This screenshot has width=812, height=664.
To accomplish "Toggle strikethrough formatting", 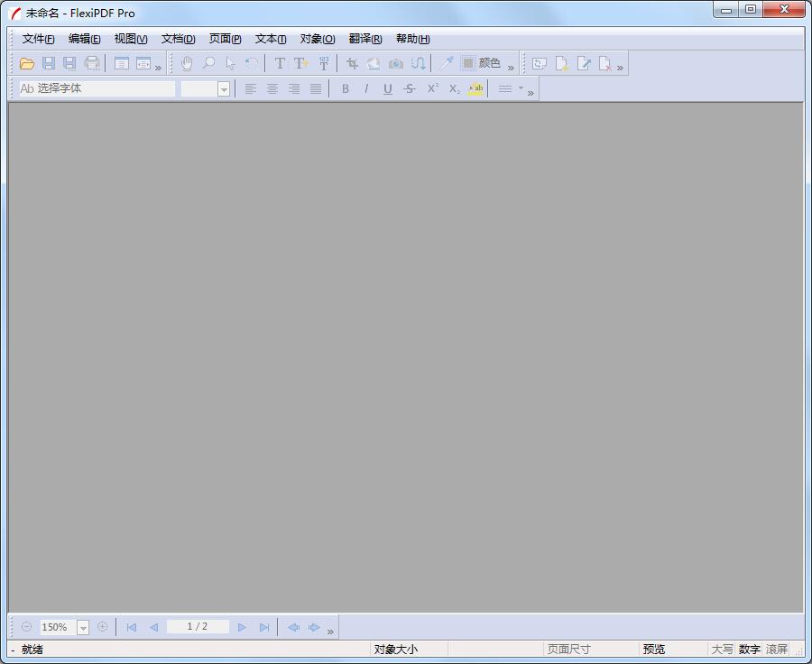I will 410,88.
